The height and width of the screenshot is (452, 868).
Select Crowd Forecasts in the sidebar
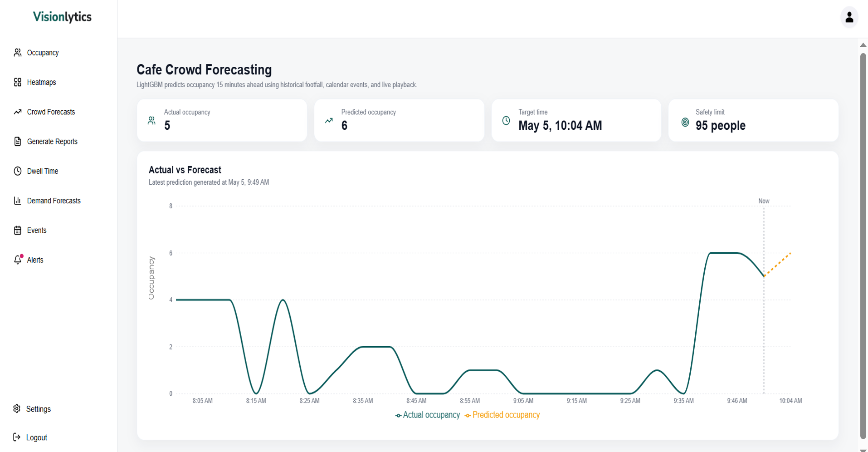[x=51, y=112]
